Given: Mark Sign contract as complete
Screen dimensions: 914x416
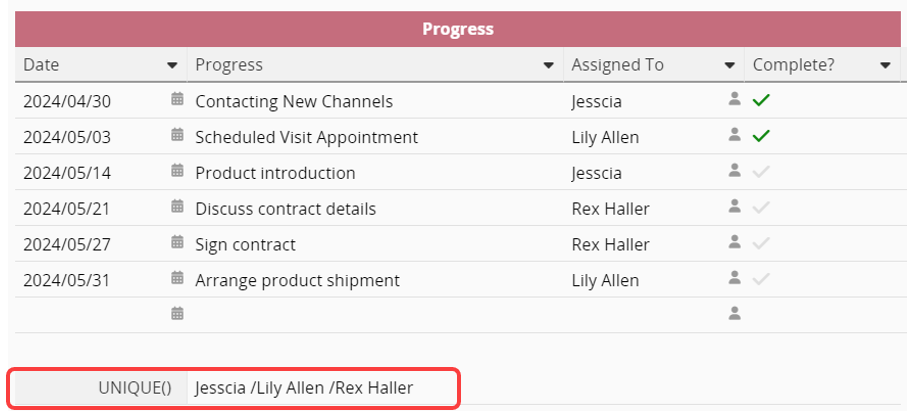Looking at the screenshot, I should (762, 243).
